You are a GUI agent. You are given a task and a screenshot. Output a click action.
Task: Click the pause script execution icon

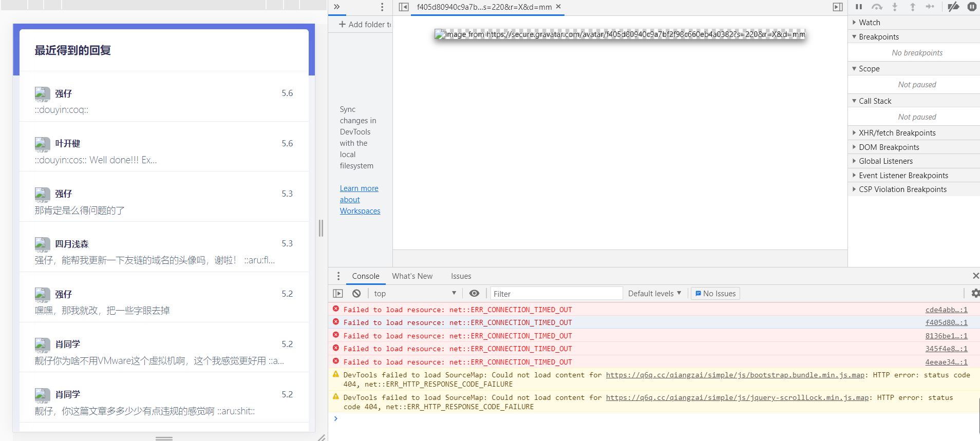coord(859,7)
